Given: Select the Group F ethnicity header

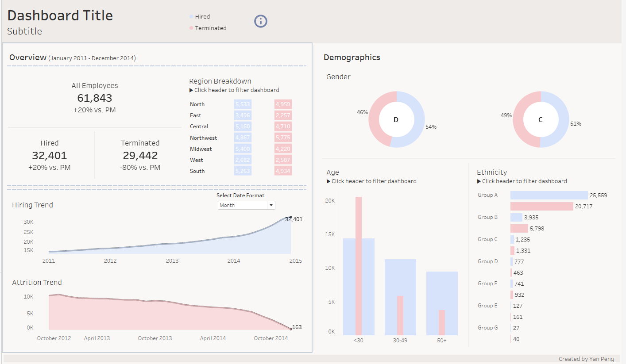Looking at the screenshot, I should pyautogui.click(x=488, y=284).
